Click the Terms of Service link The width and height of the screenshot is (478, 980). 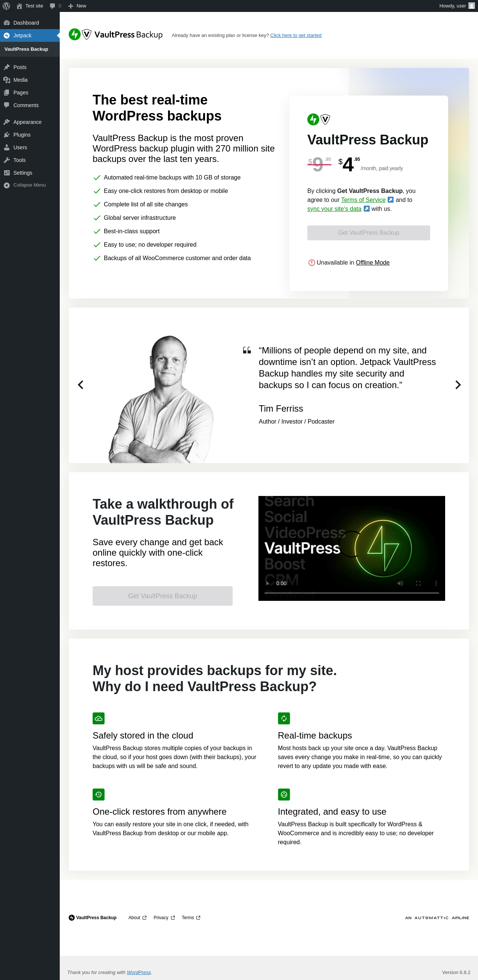(x=363, y=200)
